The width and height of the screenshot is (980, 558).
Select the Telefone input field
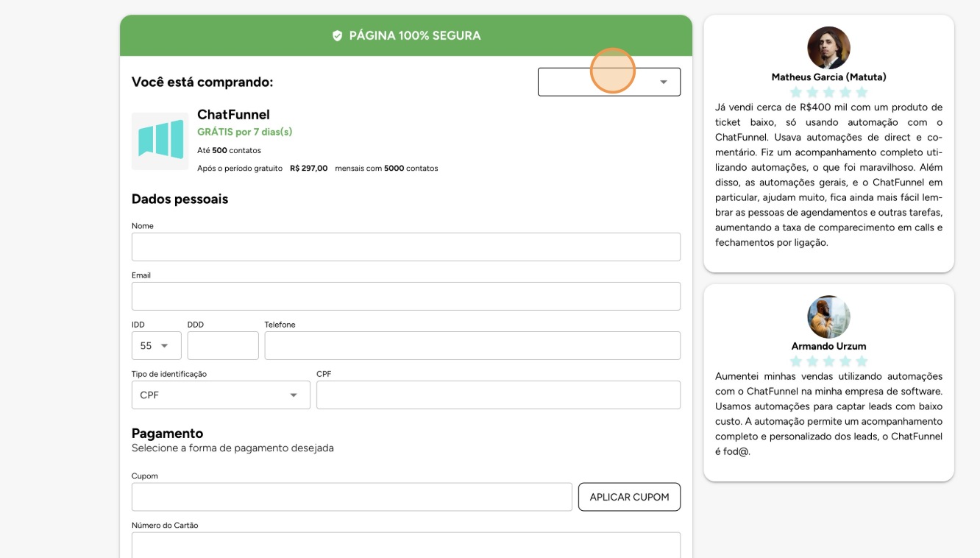pos(472,345)
